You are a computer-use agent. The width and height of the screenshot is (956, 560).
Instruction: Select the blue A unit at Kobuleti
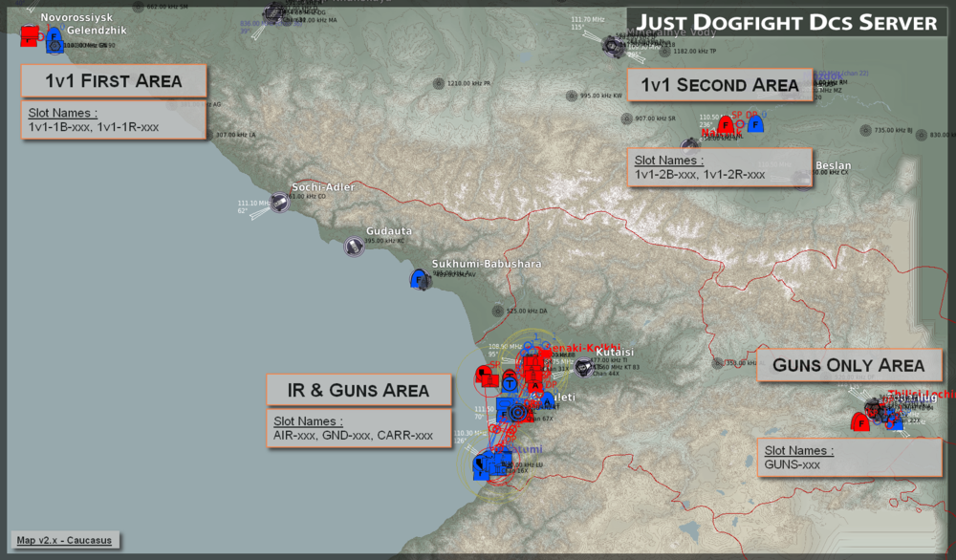548,400
